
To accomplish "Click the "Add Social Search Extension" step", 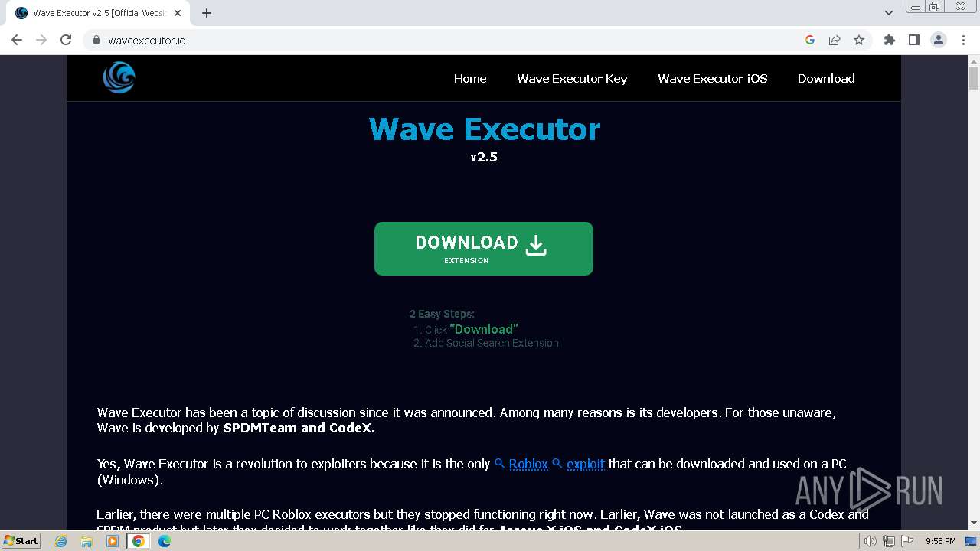I will click(492, 343).
